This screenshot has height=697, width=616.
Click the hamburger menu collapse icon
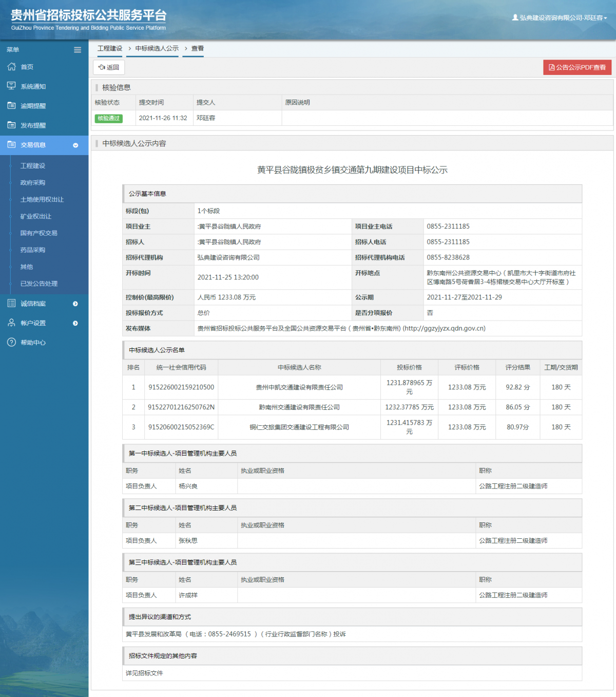78,50
